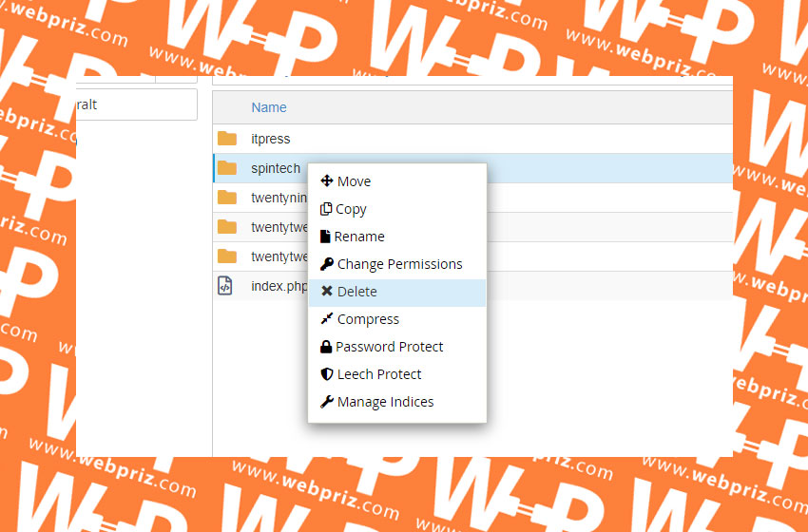The image size is (808, 532).
Task: Click the Move cross-arrows icon
Action: click(x=327, y=180)
